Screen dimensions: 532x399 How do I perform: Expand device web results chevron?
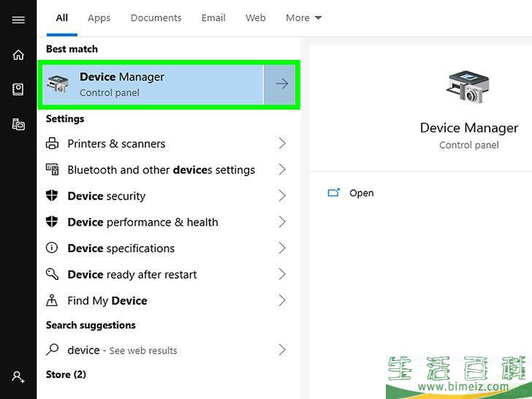pos(282,349)
